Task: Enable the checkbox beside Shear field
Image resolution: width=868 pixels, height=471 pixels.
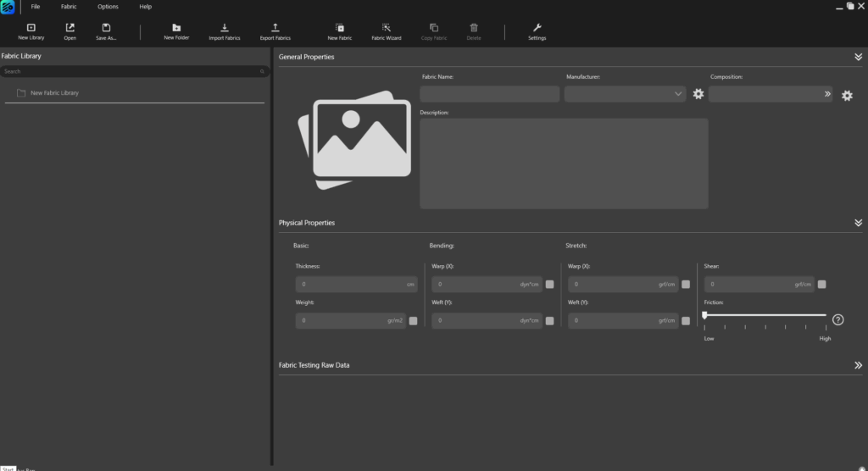Action: tap(821, 285)
